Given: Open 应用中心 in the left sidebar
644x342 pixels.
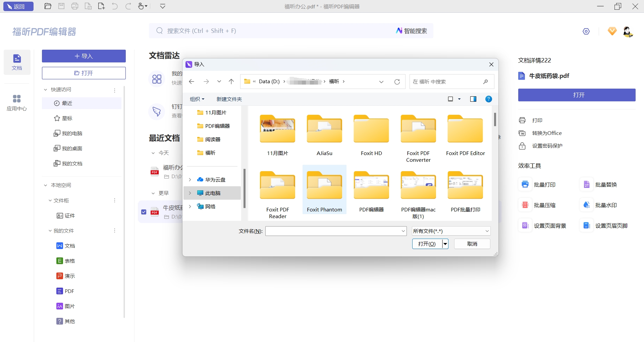Looking at the screenshot, I should coord(17,102).
